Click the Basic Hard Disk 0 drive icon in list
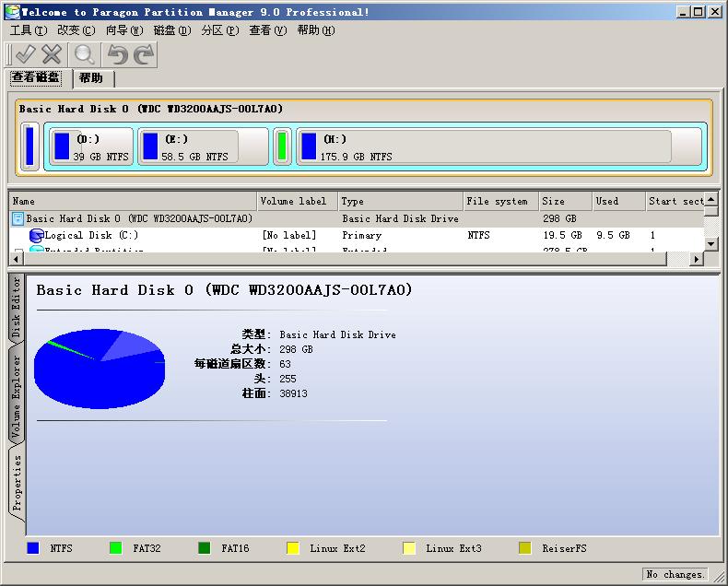The height and width of the screenshot is (586, 728). (18, 218)
